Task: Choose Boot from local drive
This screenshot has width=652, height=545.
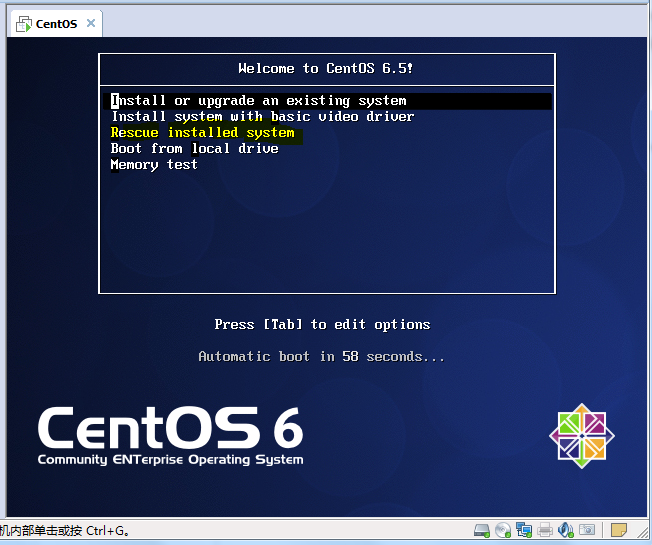Action: [194, 148]
